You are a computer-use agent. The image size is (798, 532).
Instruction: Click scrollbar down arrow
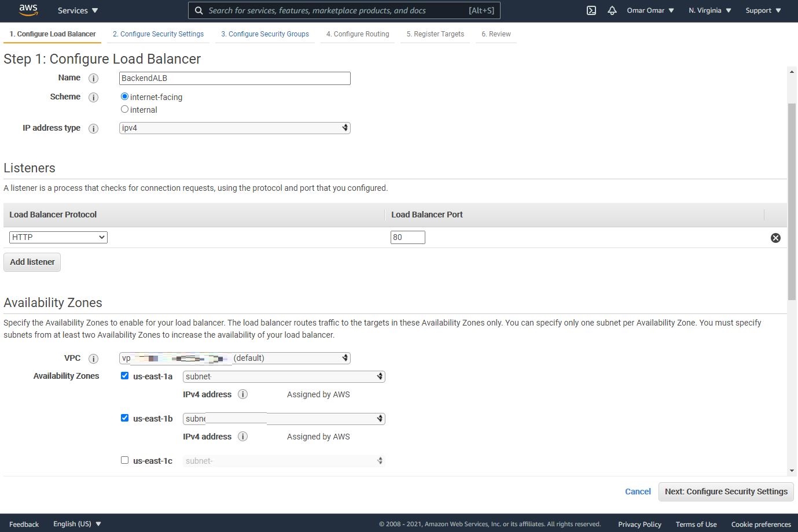coord(792,471)
